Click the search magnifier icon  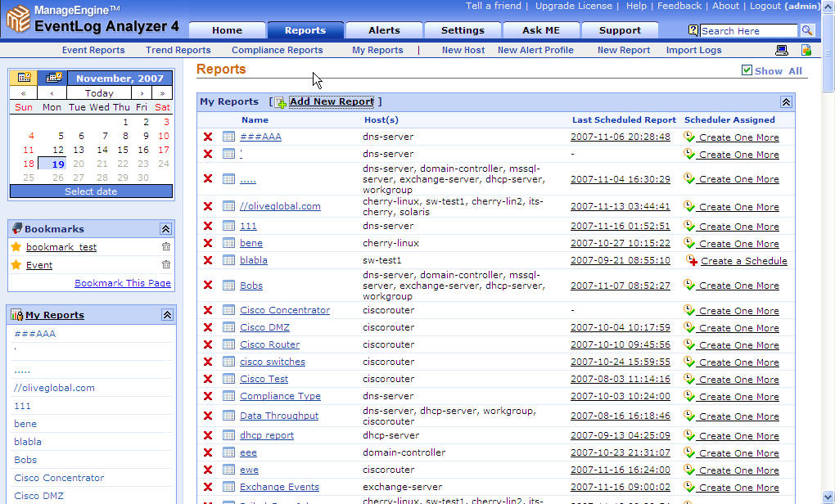click(x=807, y=30)
